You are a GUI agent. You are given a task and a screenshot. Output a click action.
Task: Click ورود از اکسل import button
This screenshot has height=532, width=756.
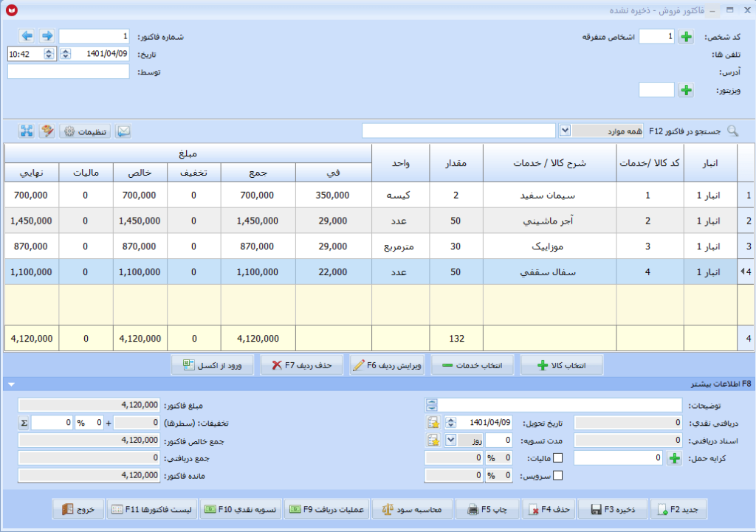pyautogui.click(x=213, y=365)
